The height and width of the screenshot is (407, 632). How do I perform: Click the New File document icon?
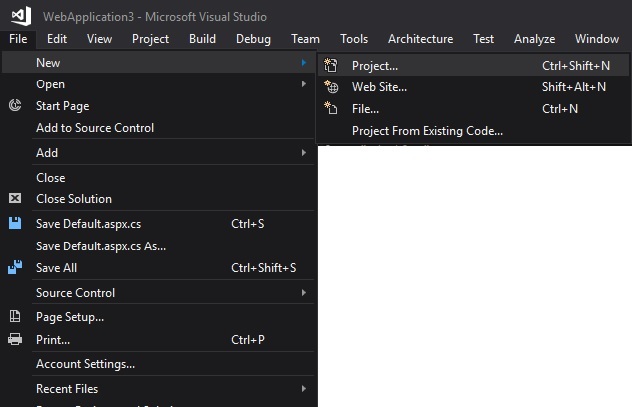click(x=332, y=109)
